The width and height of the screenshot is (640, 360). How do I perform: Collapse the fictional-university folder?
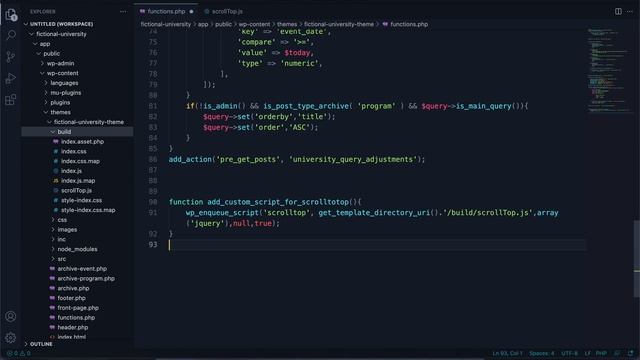(x=61, y=34)
